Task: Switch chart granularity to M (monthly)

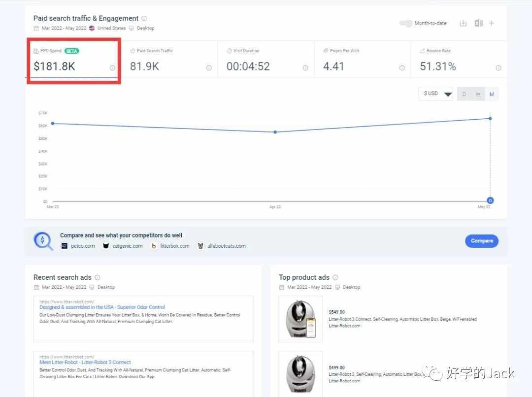Action: [x=492, y=94]
